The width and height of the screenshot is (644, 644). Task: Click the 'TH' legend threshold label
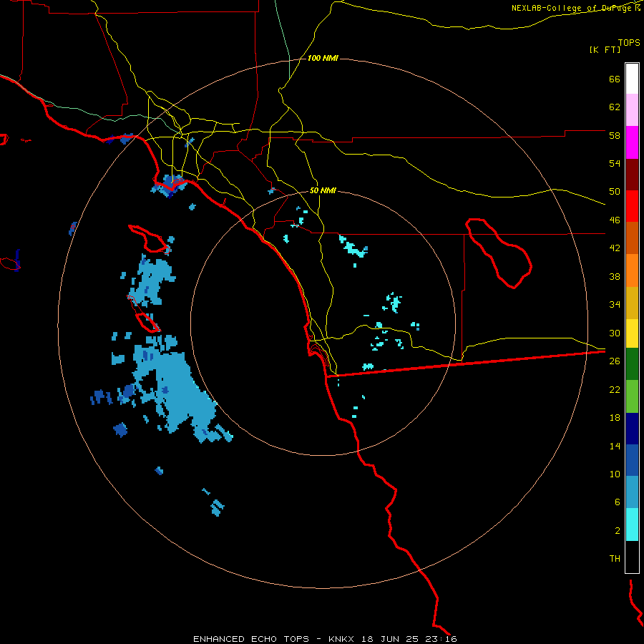click(615, 559)
